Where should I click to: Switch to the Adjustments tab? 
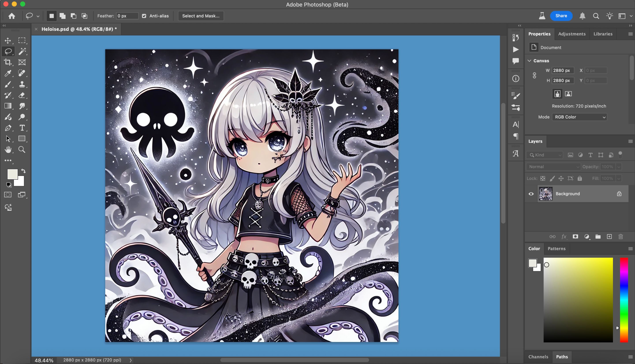click(572, 34)
